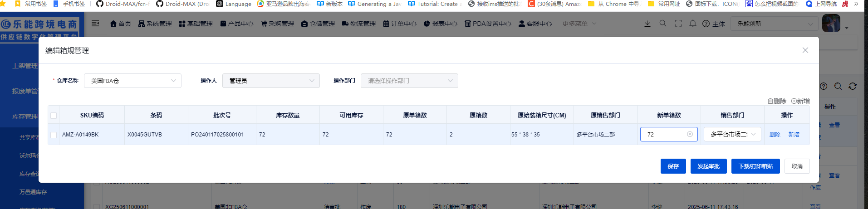
Task: Click the 下载打印箱贴 button
Action: [x=755, y=166]
